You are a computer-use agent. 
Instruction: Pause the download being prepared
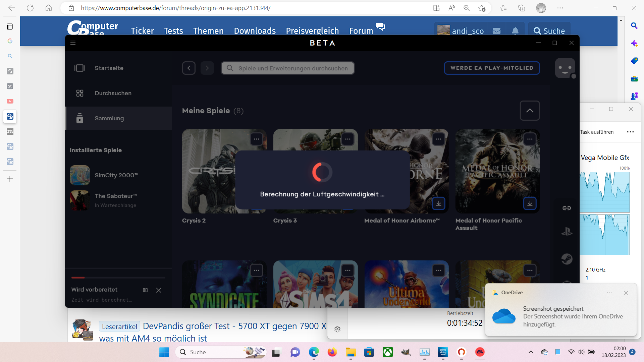[x=145, y=290]
